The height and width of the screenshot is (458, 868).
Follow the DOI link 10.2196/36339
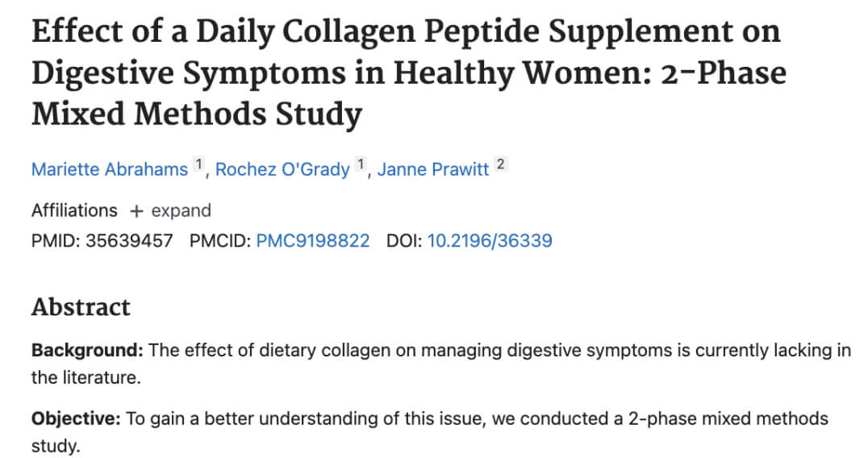click(489, 241)
